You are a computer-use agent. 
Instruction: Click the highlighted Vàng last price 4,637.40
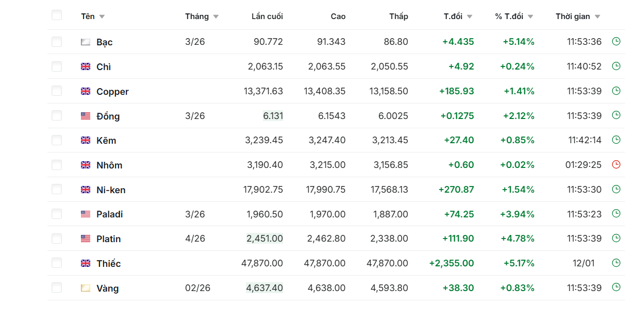pyautogui.click(x=265, y=288)
